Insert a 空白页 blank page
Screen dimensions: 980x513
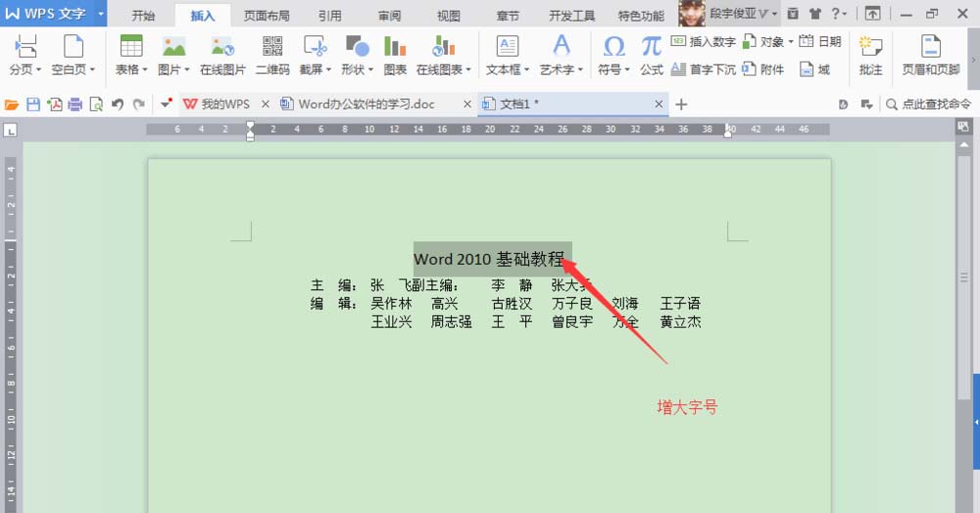click(73, 47)
